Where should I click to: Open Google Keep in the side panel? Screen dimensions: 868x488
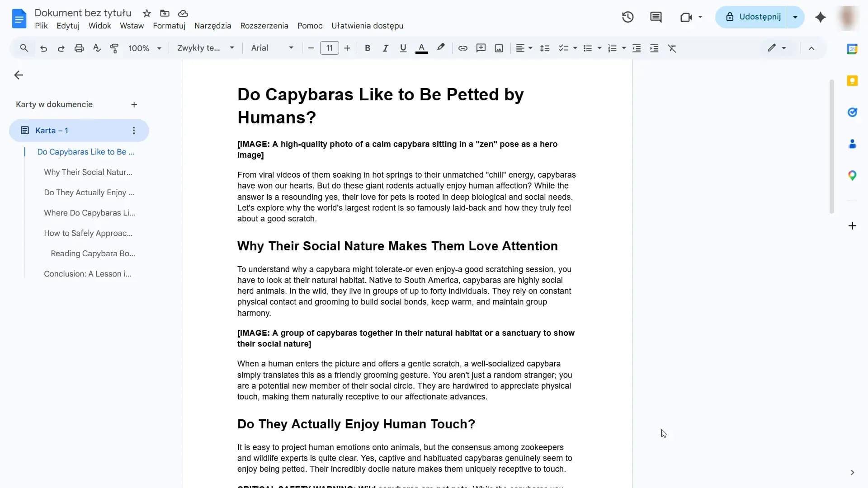click(x=853, y=80)
